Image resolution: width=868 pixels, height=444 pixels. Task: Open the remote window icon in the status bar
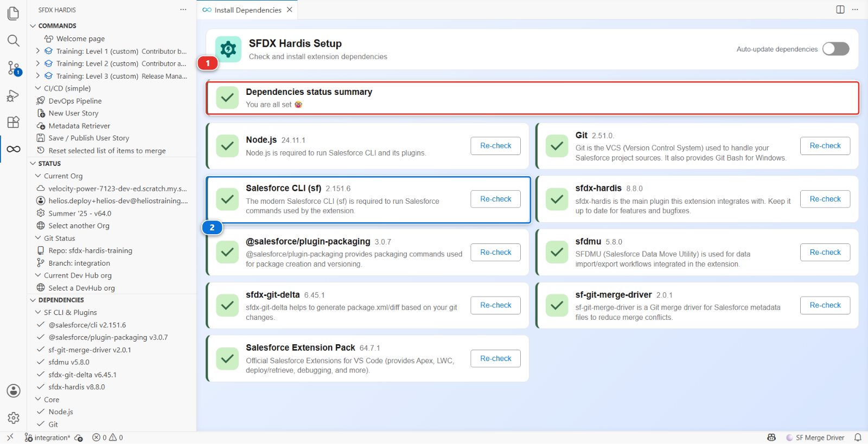(10, 437)
